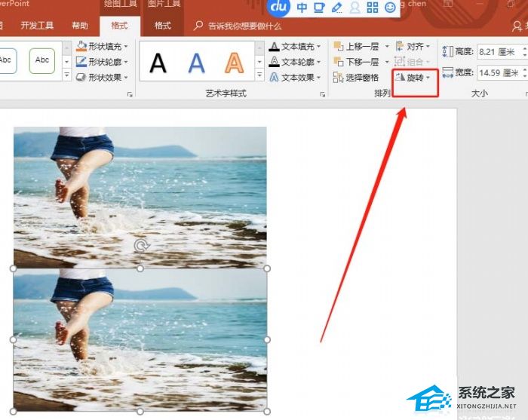The image size is (528, 420).
Task: Open 文本效果 text effects menu
Action: (297, 78)
